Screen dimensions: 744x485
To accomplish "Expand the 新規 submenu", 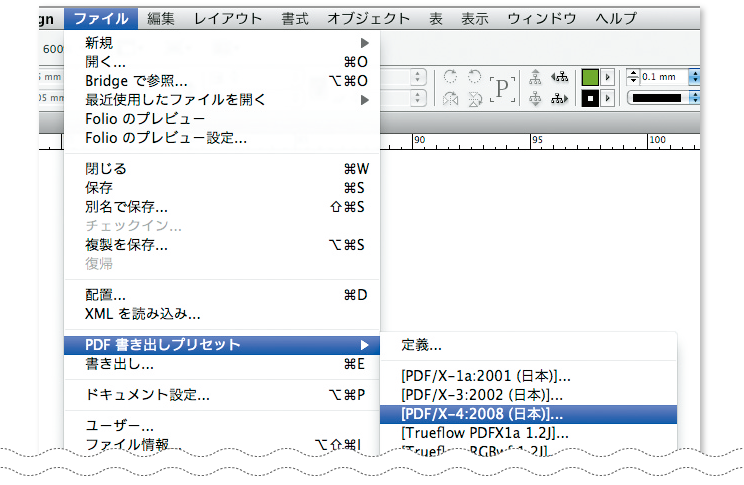I will (x=222, y=43).
